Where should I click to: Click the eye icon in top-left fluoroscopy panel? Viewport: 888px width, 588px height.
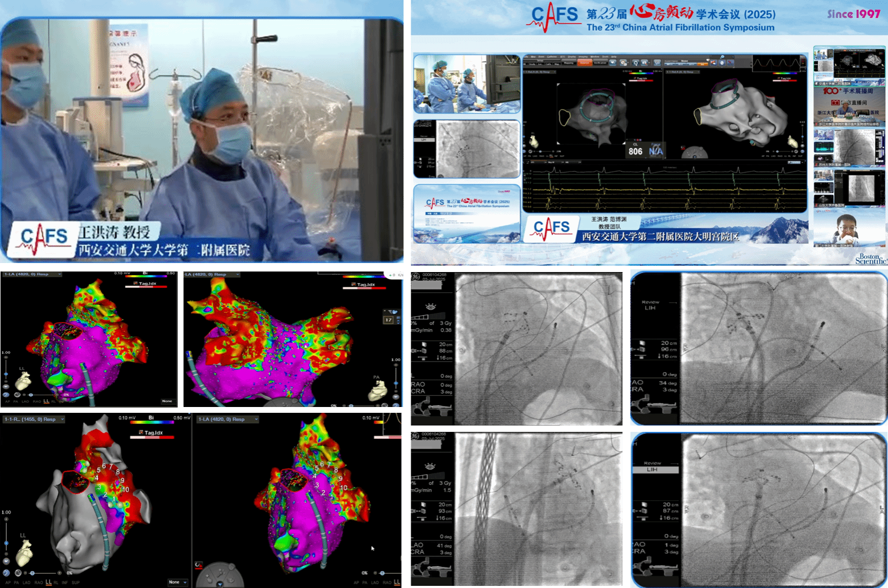pos(430,307)
